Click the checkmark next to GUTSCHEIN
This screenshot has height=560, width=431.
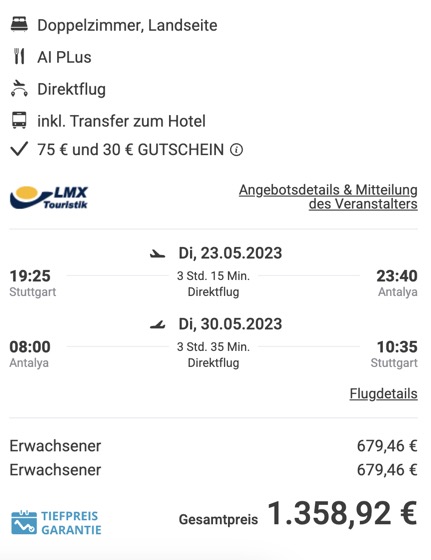pos(19,149)
